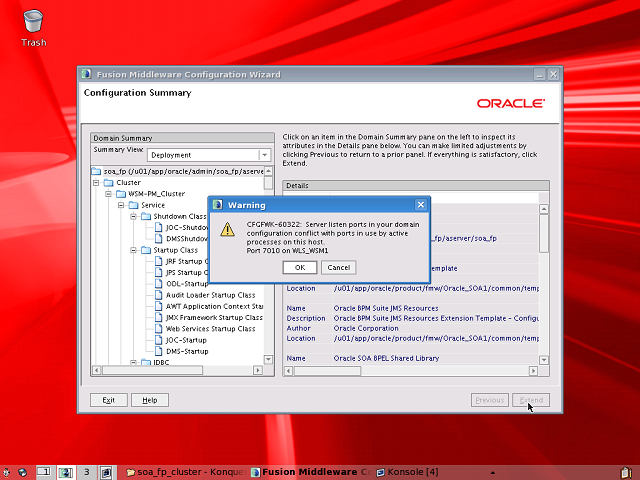The width and height of the screenshot is (640, 480).
Task: Select DMS-Startup tree item
Action: tap(187, 351)
